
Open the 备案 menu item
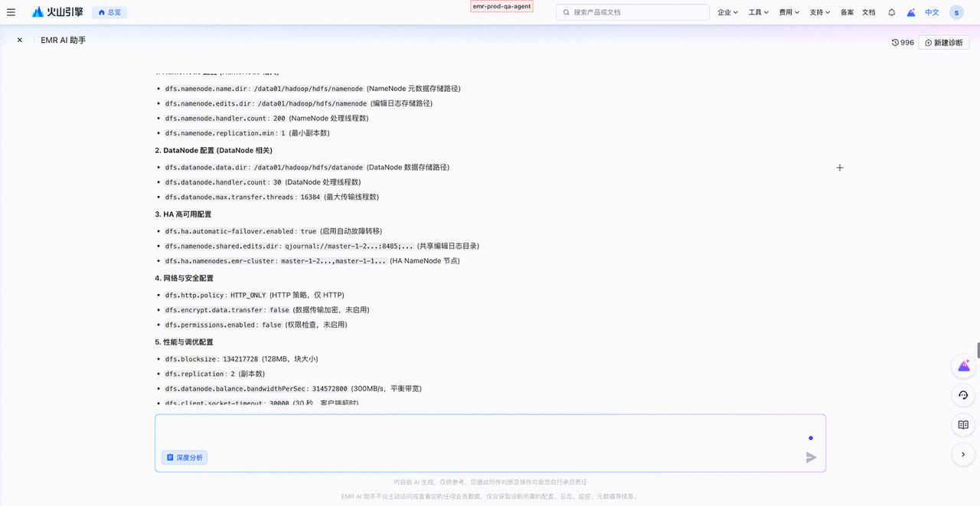click(x=847, y=12)
